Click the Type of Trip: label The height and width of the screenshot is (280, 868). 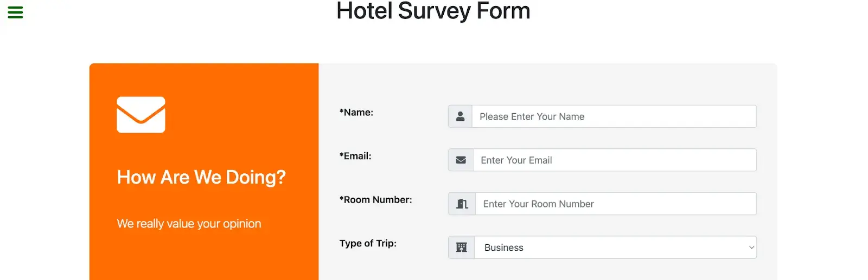point(368,243)
